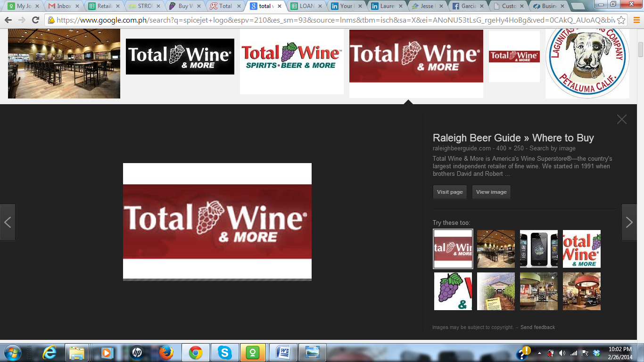The image size is (644, 362).
Task: Click the Send feedback link
Action: click(537, 327)
